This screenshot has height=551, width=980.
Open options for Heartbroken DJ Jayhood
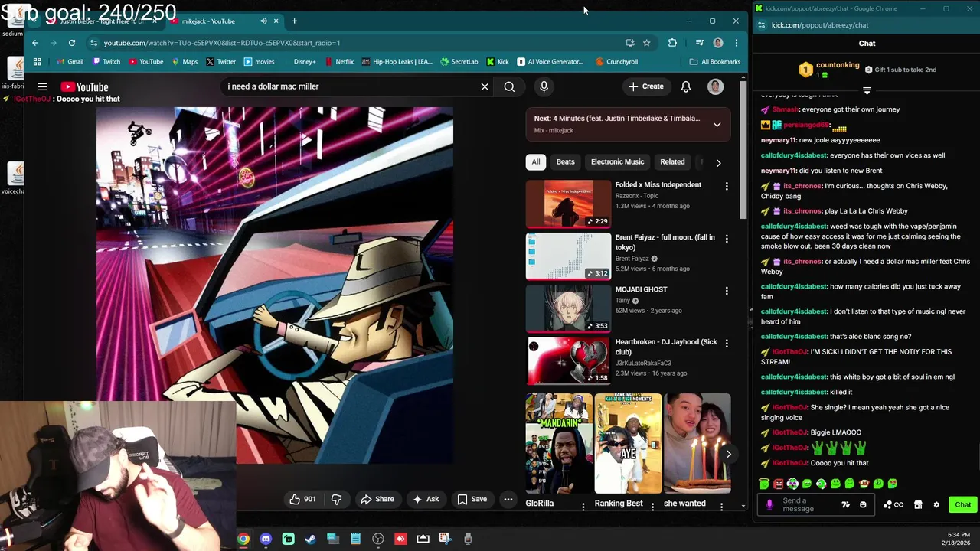pos(727,344)
